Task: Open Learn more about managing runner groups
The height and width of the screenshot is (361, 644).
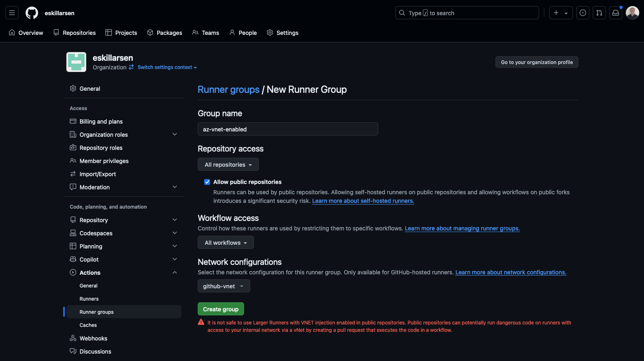Action: pos(462,228)
